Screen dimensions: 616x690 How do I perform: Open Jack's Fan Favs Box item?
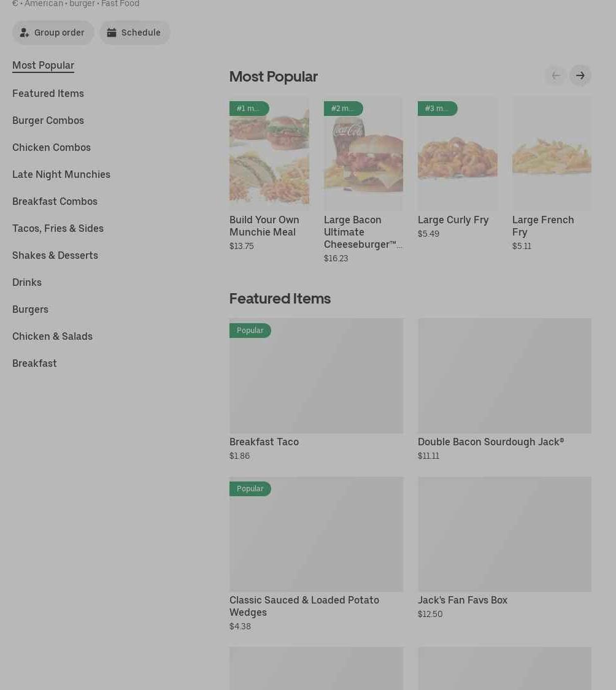point(462,600)
